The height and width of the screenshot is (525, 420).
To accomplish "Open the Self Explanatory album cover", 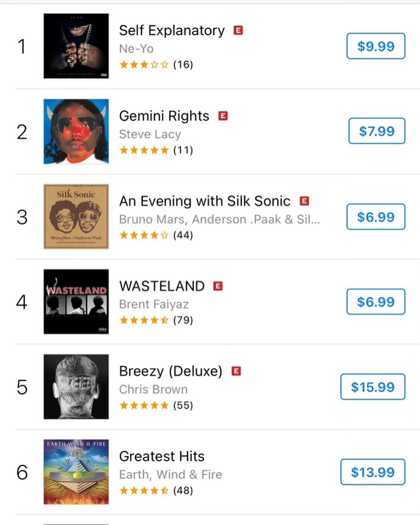I will pyautogui.click(x=76, y=46).
